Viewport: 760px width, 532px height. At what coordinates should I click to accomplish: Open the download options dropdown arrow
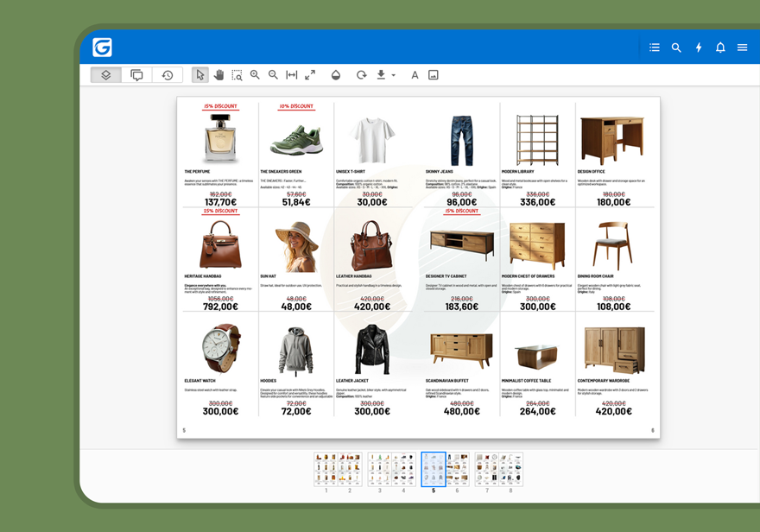click(x=394, y=76)
